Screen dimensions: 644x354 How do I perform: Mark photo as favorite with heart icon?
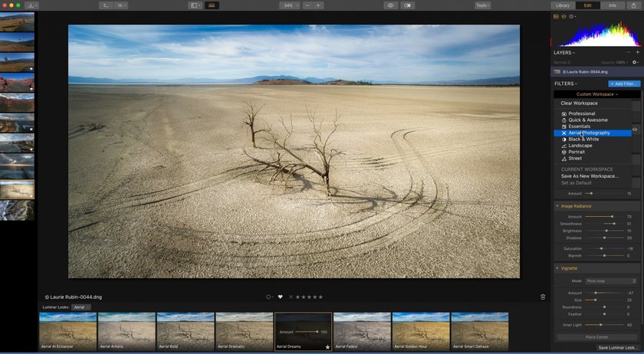(280, 297)
